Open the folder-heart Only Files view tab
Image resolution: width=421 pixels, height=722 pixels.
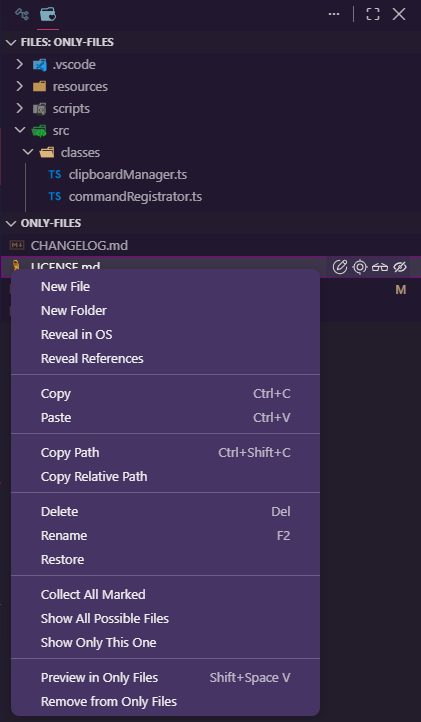[48, 15]
